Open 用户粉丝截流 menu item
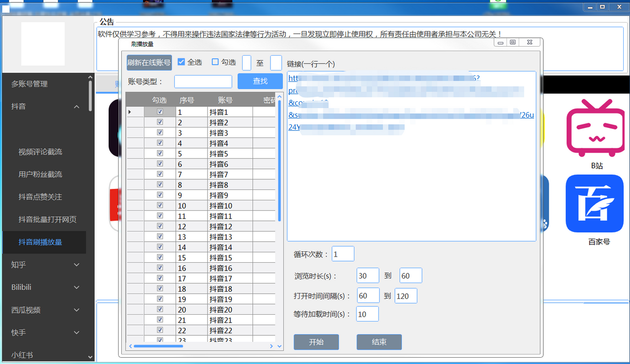The height and width of the screenshot is (364, 630). click(40, 174)
